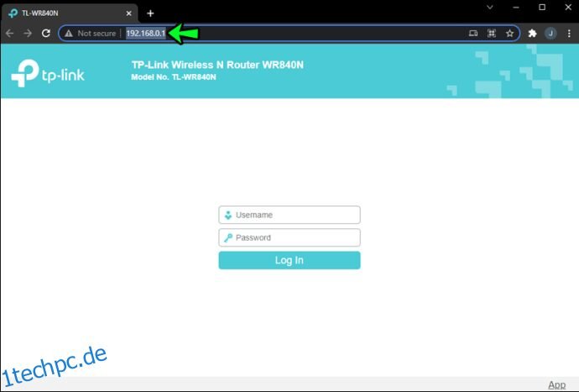Open the Chrome three-dot menu
Image resolution: width=579 pixels, height=392 pixels.
pos(569,34)
